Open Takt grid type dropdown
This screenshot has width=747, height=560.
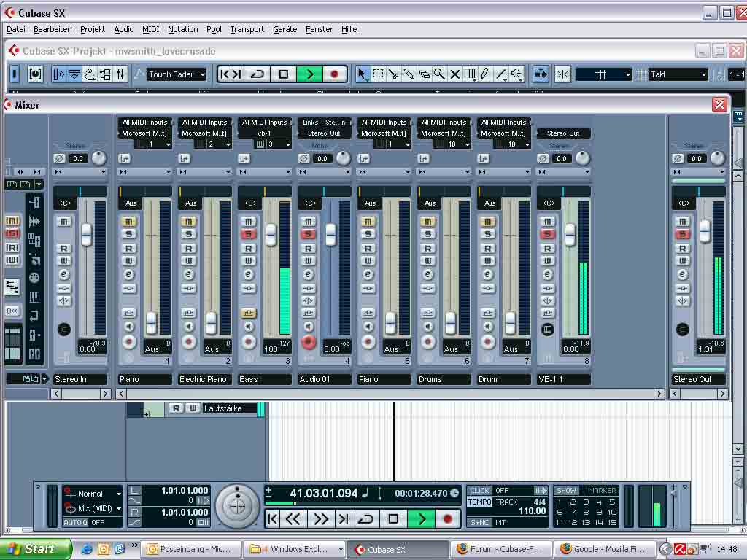tap(678, 74)
